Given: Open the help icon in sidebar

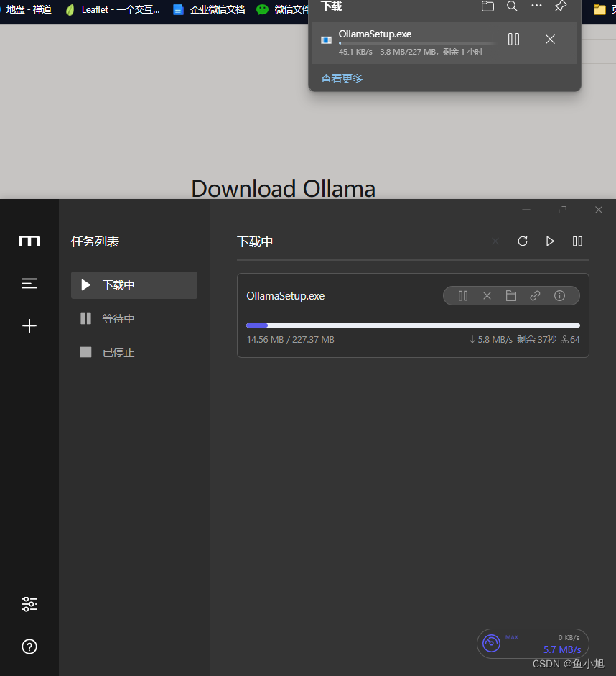Looking at the screenshot, I should [29, 647].
